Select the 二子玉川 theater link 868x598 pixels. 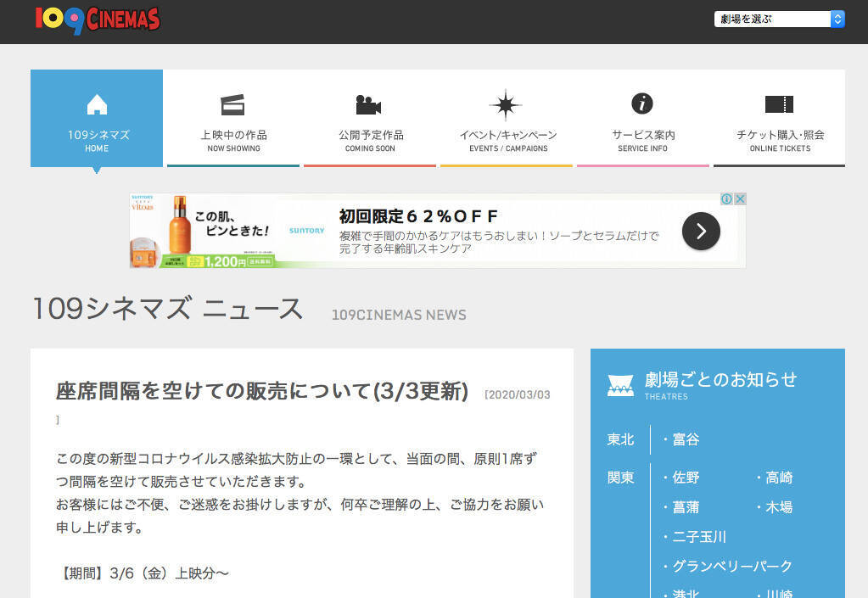coord(698,536)
